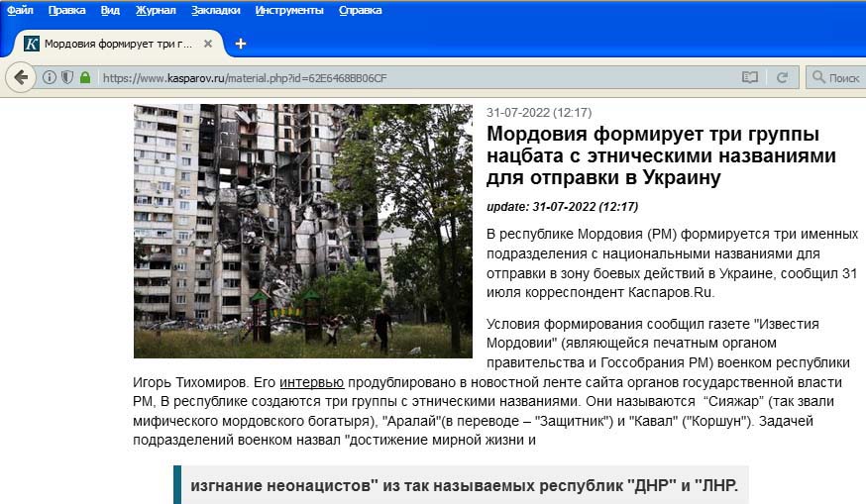Toggle Reader View book icon
This screenshot has height=504, width=866.
pos(749,78)
